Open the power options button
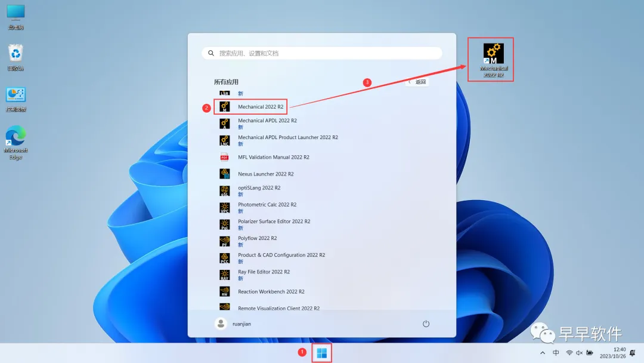Image resolution: width=644 pixels, height=363 pixels. [x=426, y=324]
